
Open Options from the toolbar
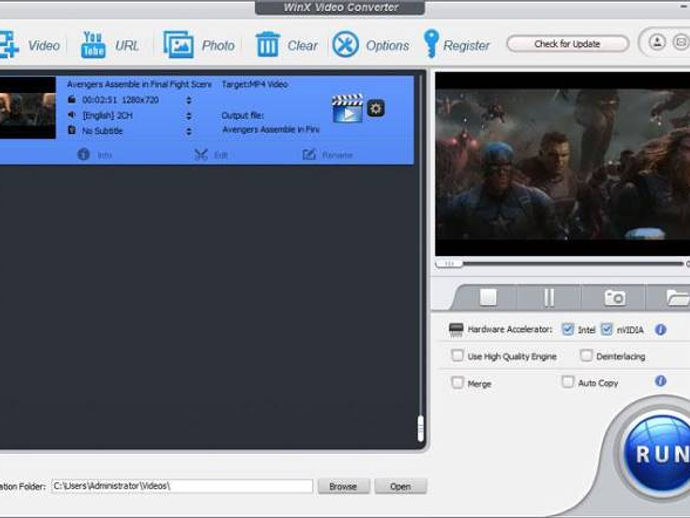pyautogui.click(x=387, y=46)
